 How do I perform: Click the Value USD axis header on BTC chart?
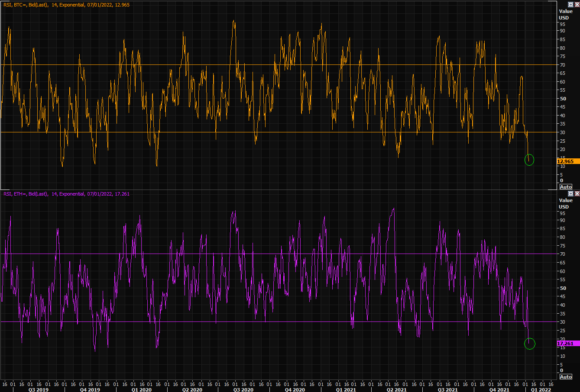click(x=565, y=14)
